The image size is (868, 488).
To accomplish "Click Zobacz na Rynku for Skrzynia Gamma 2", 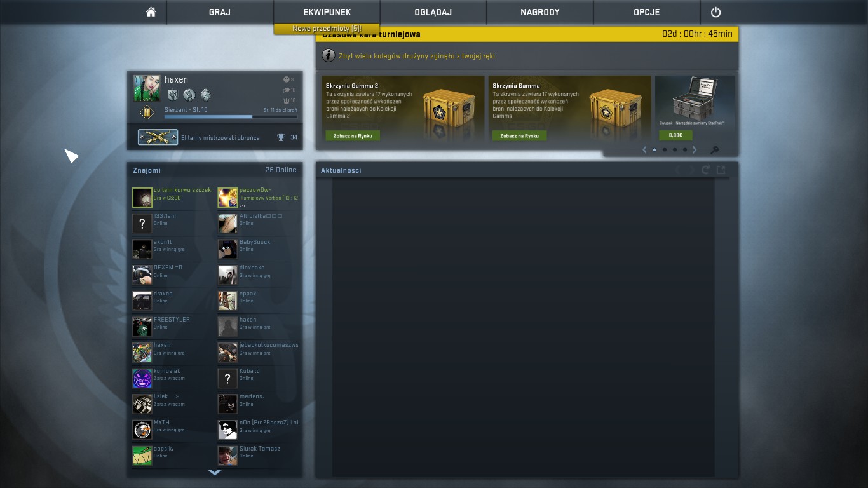I will [x=353, y=135].
